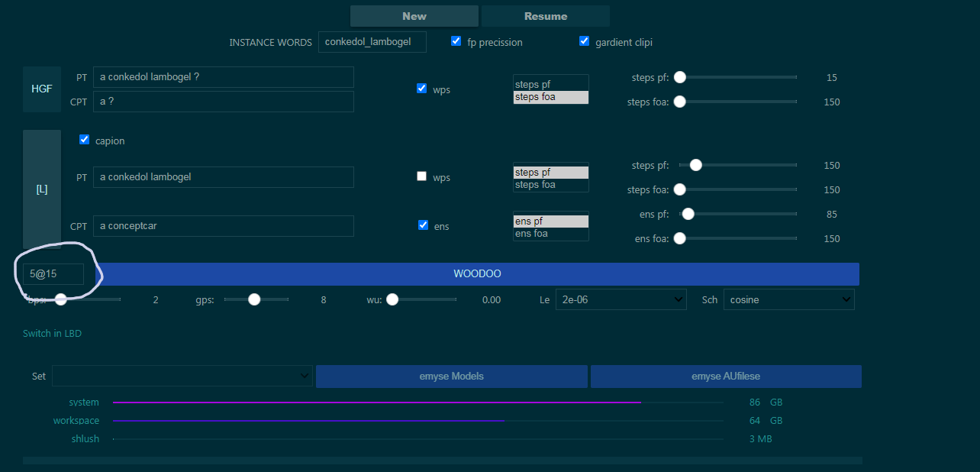Click the '64 GB' workspace value
This screenshot has height=472, width=980.
click(x=766, y=420)
